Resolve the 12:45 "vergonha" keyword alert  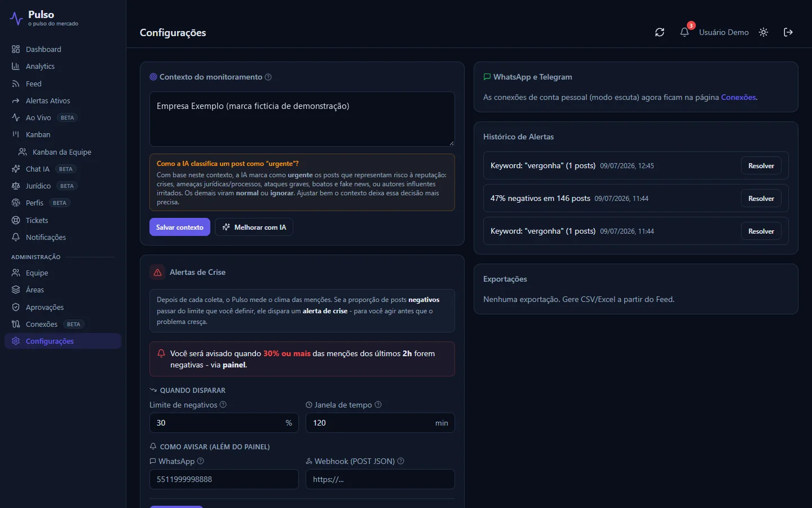pos(761,165)
